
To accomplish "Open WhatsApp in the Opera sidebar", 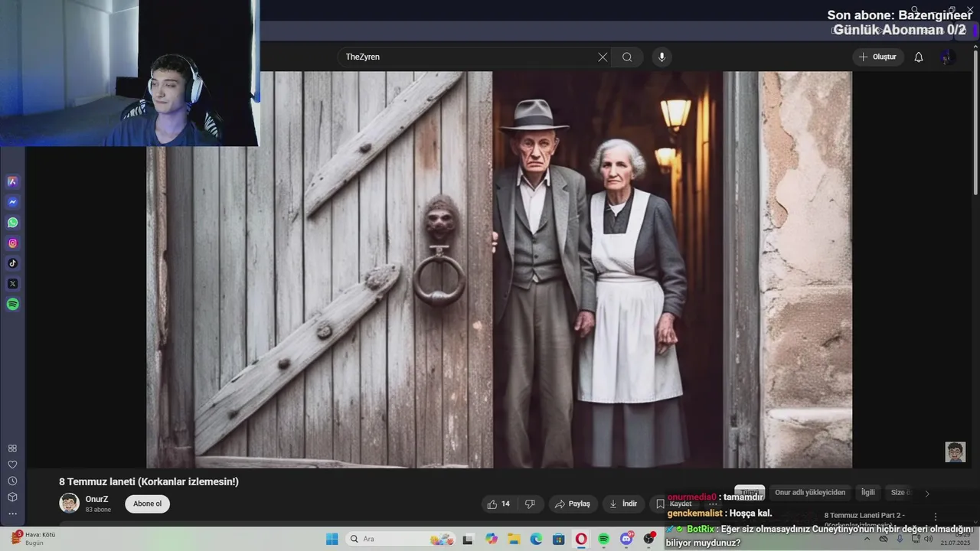I will pos(12,223).
